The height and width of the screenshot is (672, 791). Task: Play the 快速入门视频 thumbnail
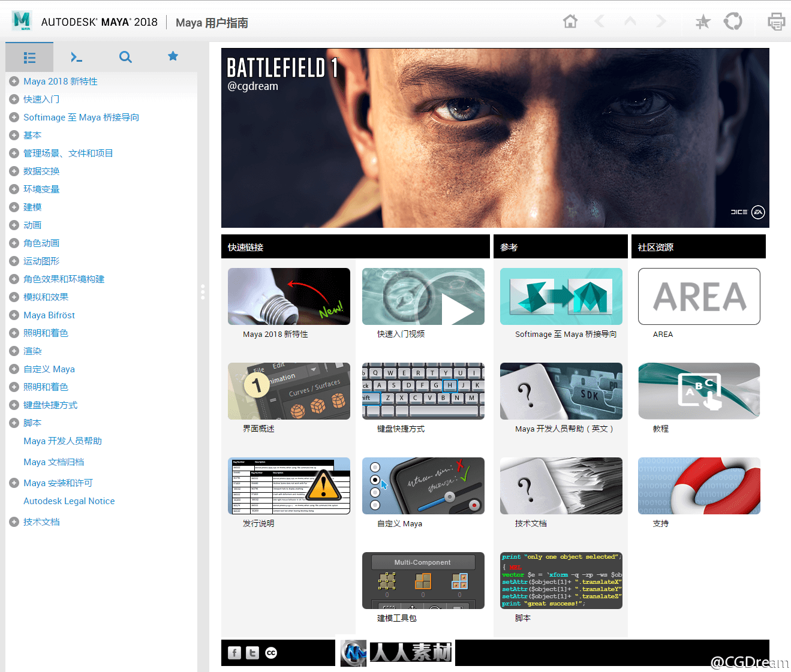(423, 296)
